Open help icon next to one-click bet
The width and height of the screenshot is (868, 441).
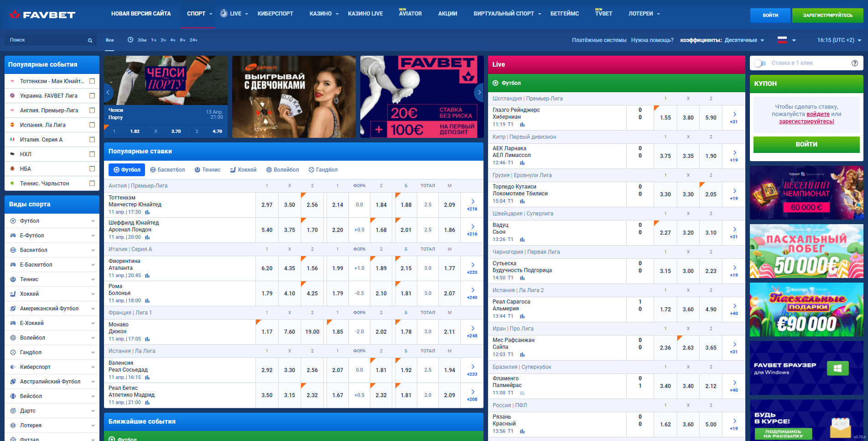pyautogui.click(x=855, y=63)
